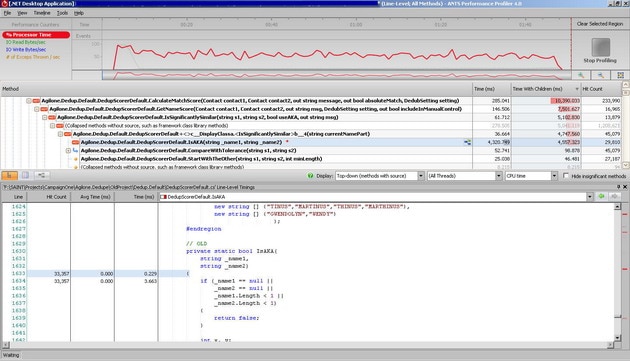630x361 pixels.
Task: Click 4,320.789 time value
Action: (x=499, y=142)
